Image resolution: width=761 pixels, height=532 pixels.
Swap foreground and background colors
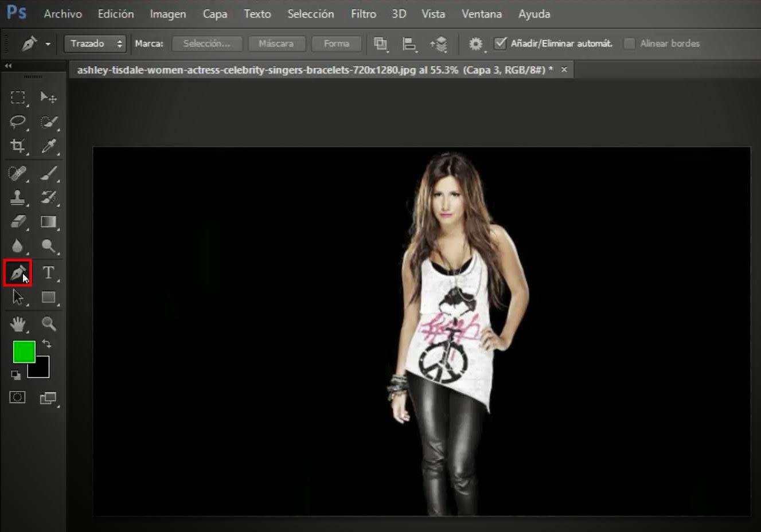tap(46, 344)
